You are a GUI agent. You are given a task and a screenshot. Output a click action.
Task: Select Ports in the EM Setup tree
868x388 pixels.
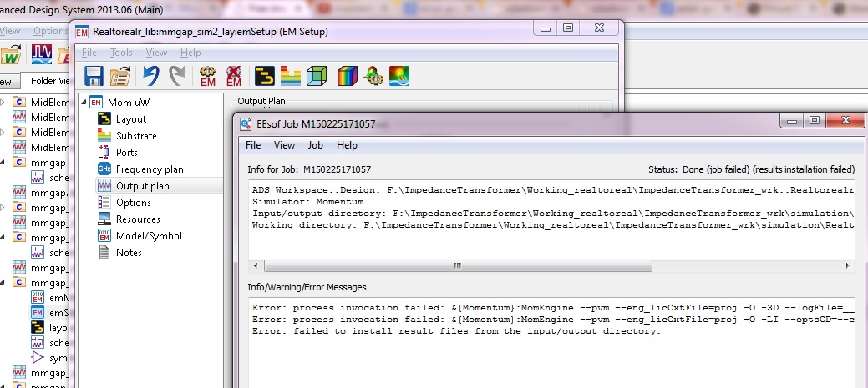(127, 152)
